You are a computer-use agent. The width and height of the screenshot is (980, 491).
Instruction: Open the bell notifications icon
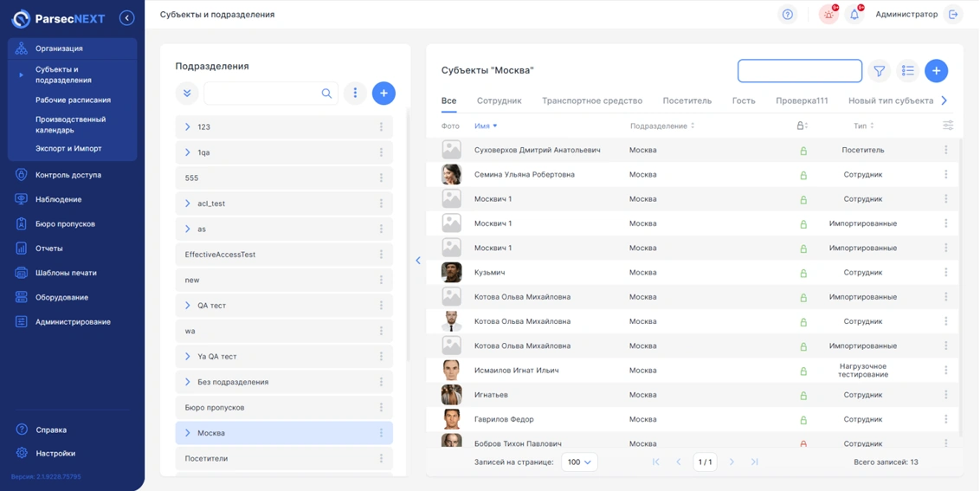pos(854,15)
